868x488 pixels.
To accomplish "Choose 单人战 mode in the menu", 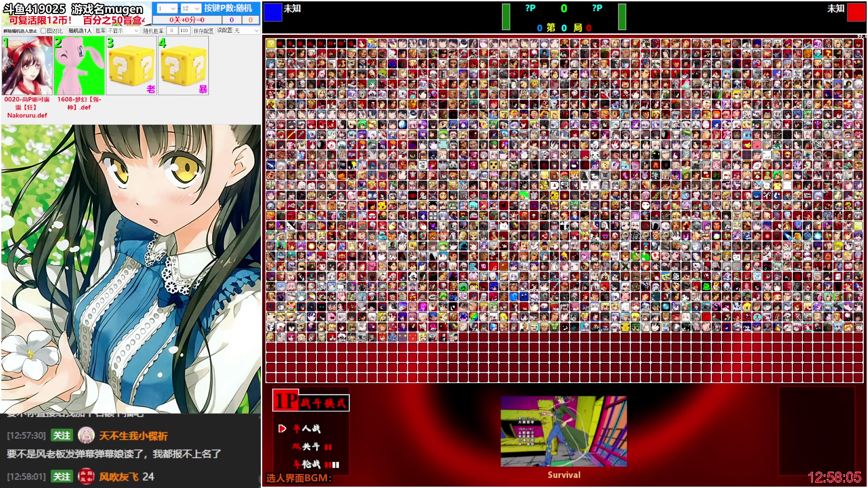I will (x=307, y=428).
